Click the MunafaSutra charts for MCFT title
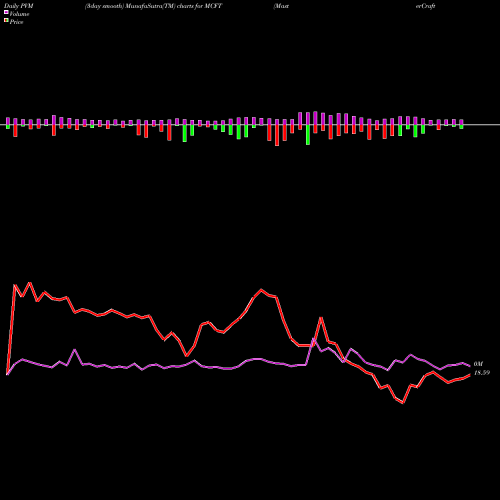The height and width of the screenshot is (500, 500). [x=153, y=6]
